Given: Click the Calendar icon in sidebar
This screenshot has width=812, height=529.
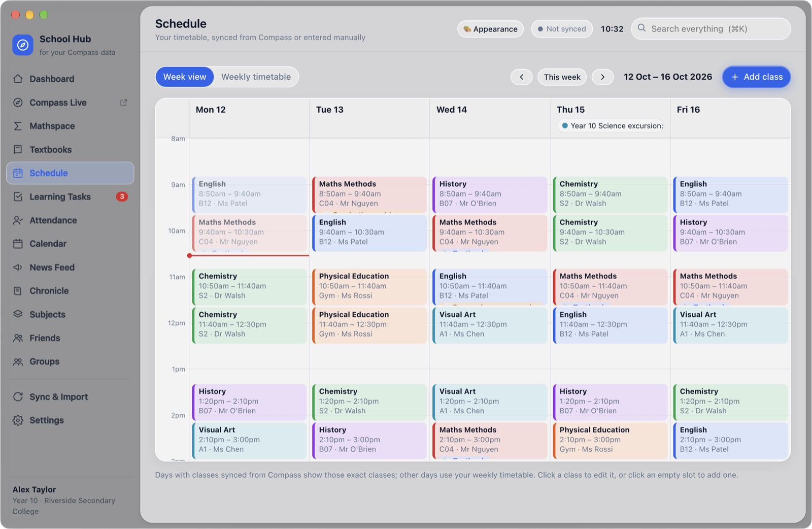Looking at the screenshot, I should (18, 244).
